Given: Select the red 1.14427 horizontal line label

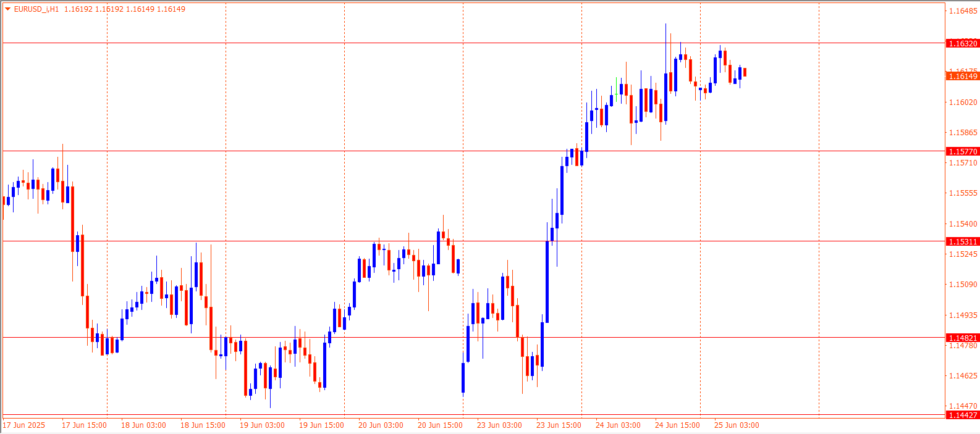Looking at the screenshot, I should (963, 415).
